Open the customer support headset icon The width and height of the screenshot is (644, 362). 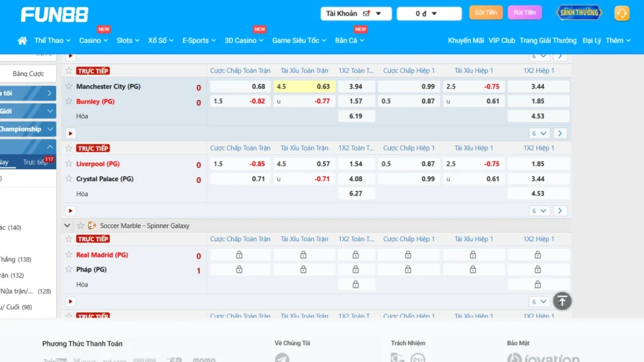[621, 13]
